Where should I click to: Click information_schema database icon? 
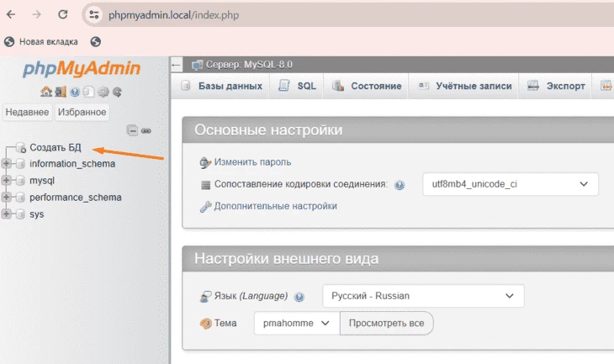[x=20, y=164]
